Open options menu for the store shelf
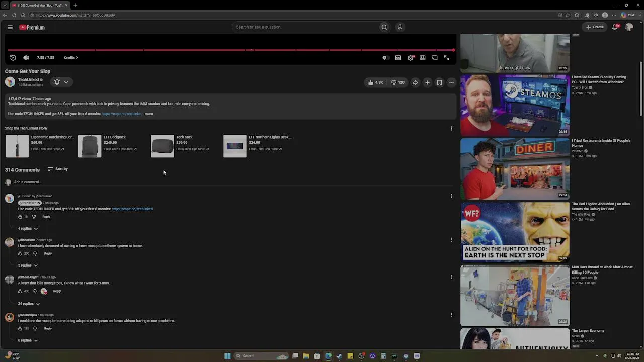 tap(451, 128)
